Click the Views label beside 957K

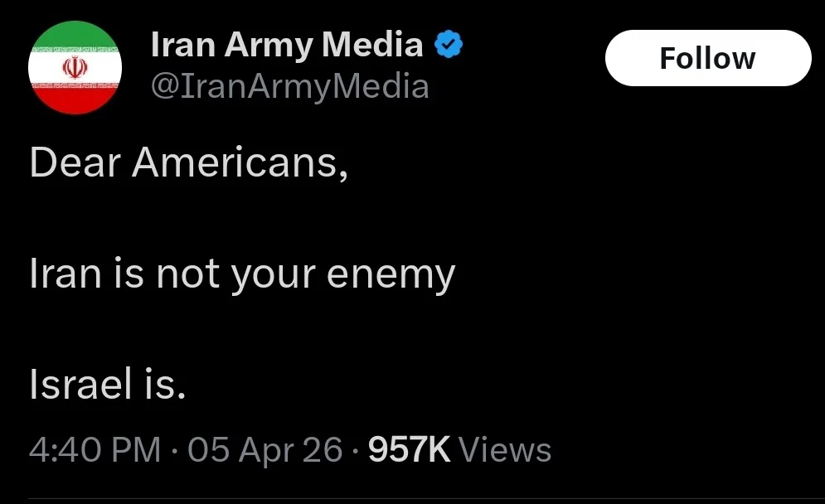(x=504, y=449)
